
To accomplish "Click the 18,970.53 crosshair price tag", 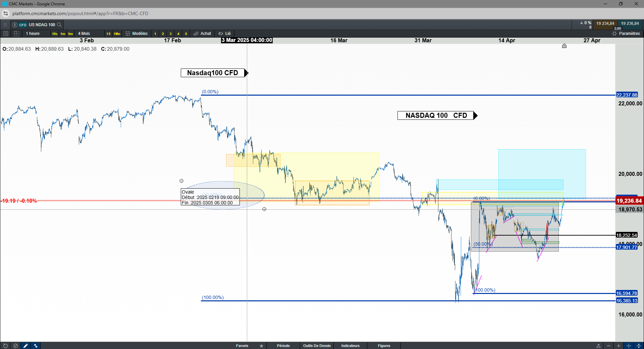I will (630, 209).
